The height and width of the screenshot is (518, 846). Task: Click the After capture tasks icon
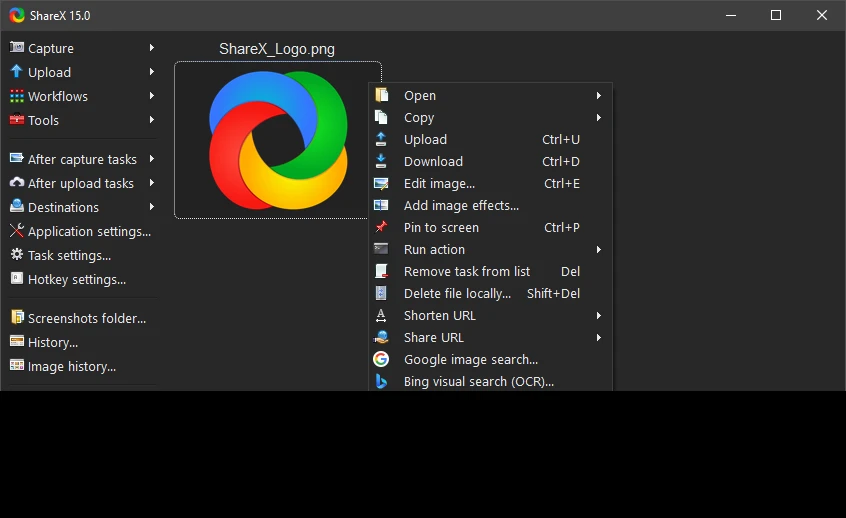click(17, 158)
